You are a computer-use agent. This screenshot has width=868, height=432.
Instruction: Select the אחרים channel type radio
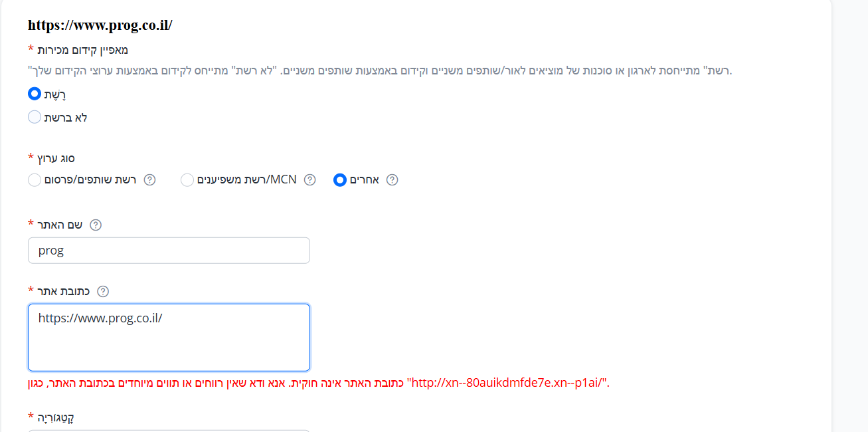pos(340,180)
